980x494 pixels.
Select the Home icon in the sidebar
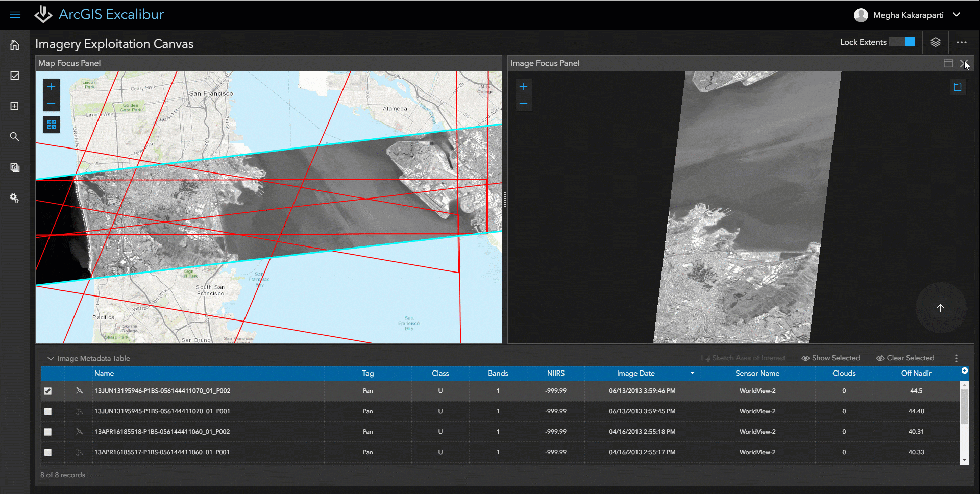tap(15, 45)
